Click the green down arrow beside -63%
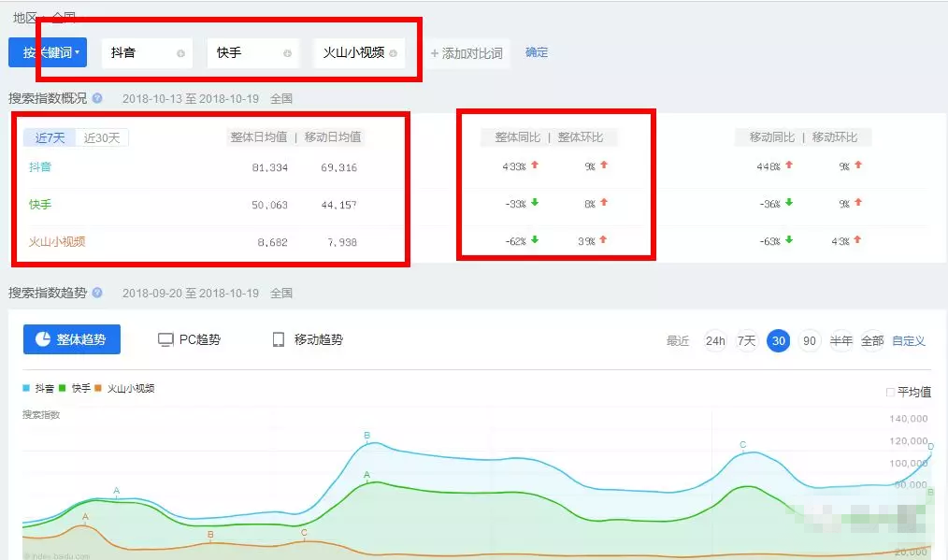The height and width of the screenshot is (560, 948). (789, 240)
